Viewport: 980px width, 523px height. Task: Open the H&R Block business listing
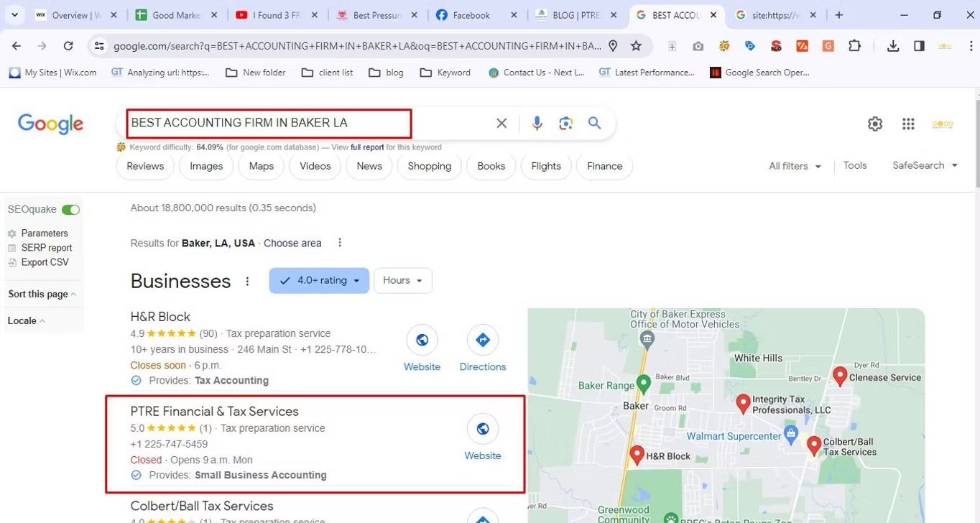[160, 317]
